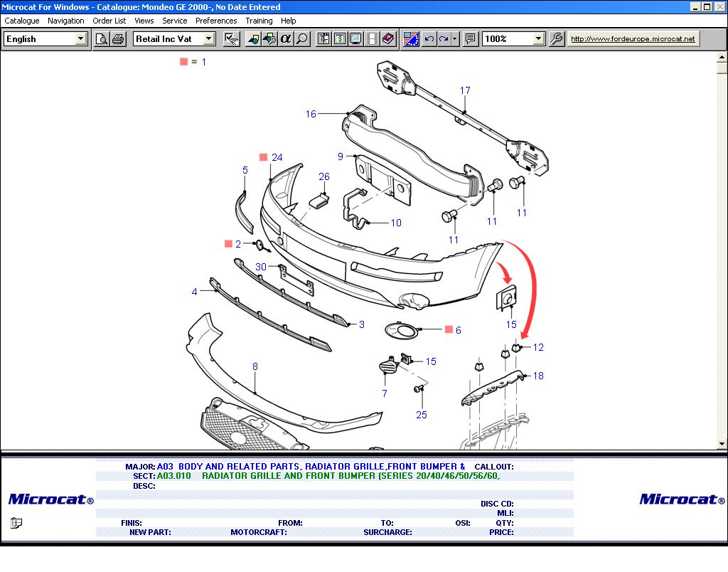Viewport: 728px width, 572px height.
Task: Click the wrench tools icon
Action: click(x=557, y=39)
